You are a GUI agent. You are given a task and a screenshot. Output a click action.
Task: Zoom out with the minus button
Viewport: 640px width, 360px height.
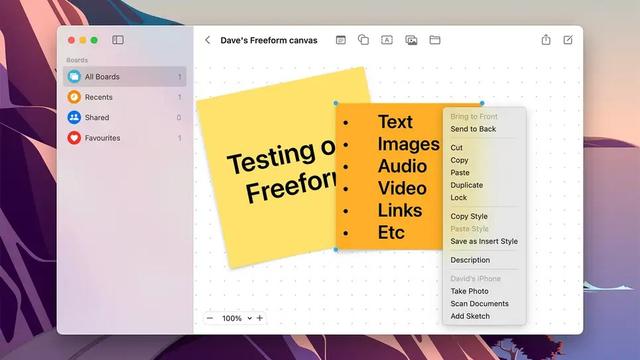(210, 318)
